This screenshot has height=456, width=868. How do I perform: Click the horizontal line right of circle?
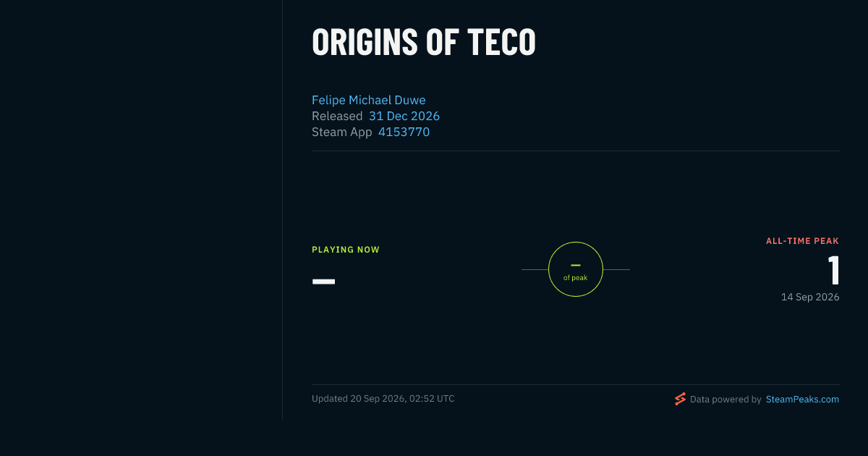[616, 269]
